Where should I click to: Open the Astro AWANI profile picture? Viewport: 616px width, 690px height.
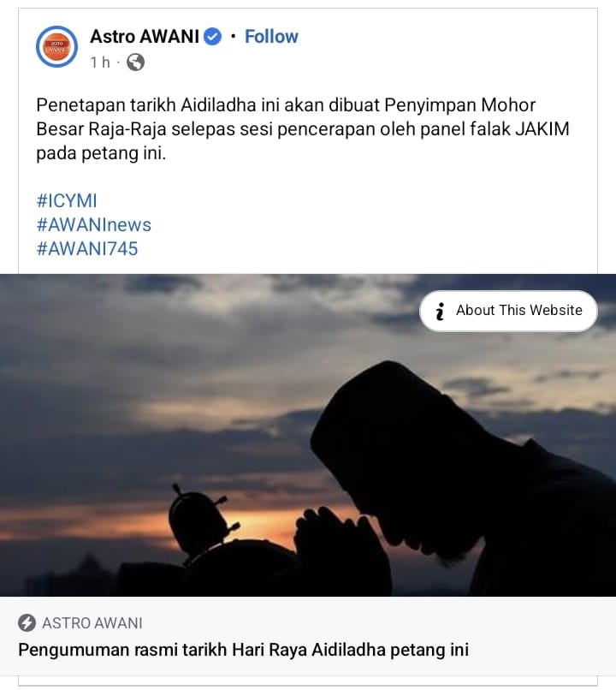coord(56,46)
